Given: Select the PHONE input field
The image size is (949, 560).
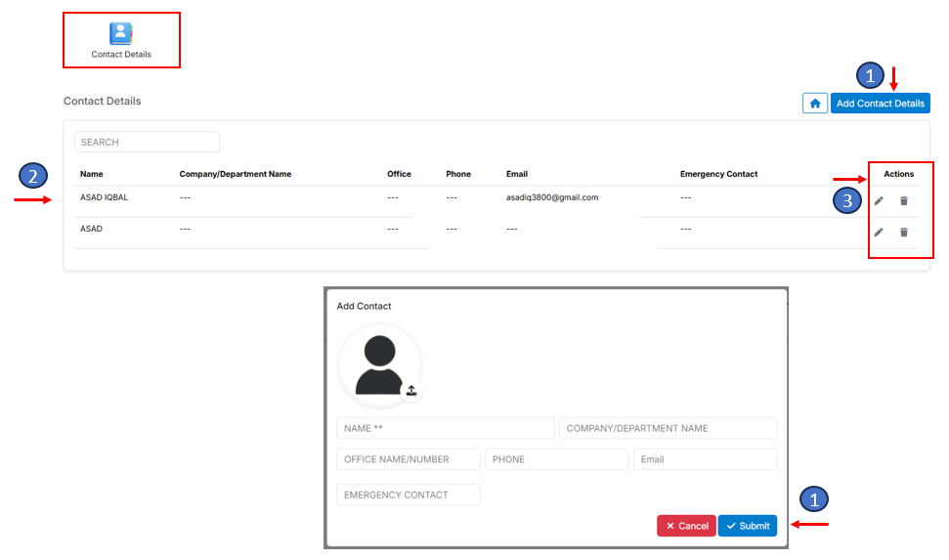Looking at the screenshot, I should (x=556, y=459).
